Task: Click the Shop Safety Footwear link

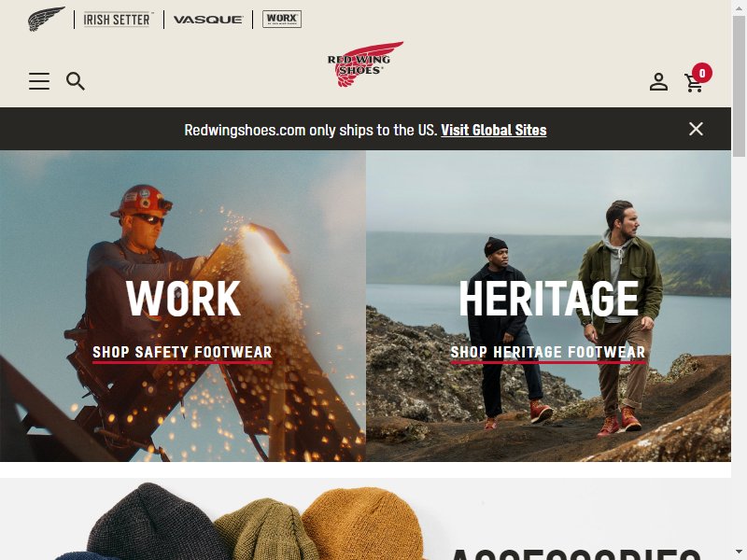Action: 182,353
